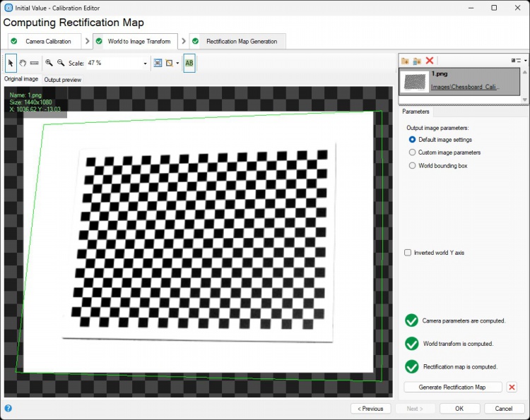Select the arrow pointer tool
Viewport: 530px width, 420px height.
pos(11,63)
